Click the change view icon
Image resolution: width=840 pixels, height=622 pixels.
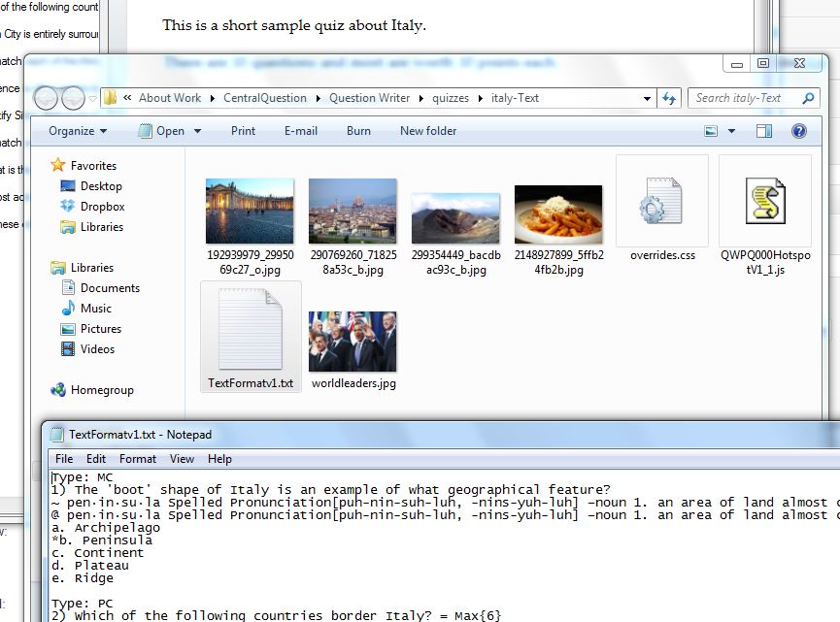point(710,131)
